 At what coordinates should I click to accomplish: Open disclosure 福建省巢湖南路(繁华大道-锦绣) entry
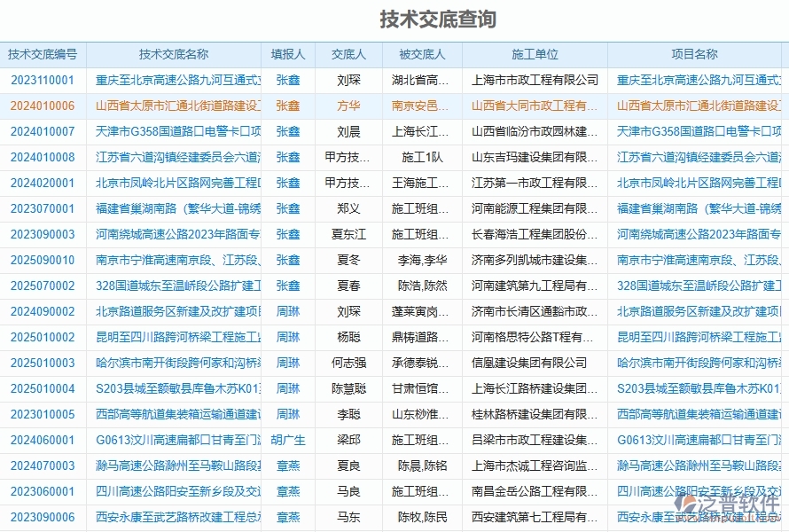174,207
